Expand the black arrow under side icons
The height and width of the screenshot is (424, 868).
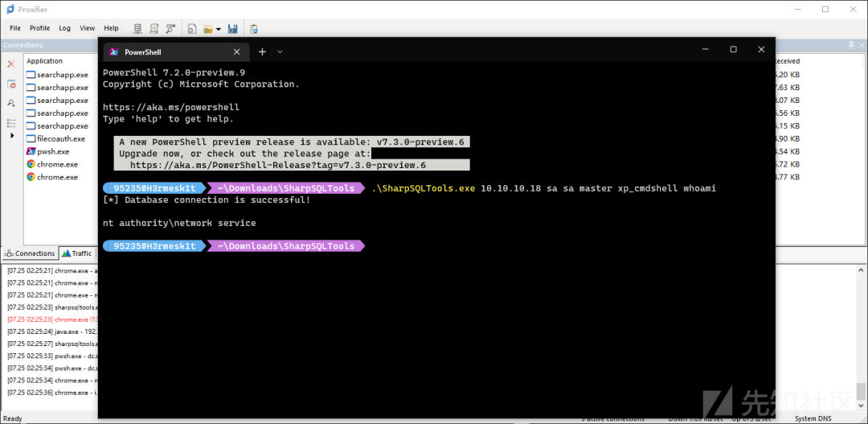coord(11,134)
